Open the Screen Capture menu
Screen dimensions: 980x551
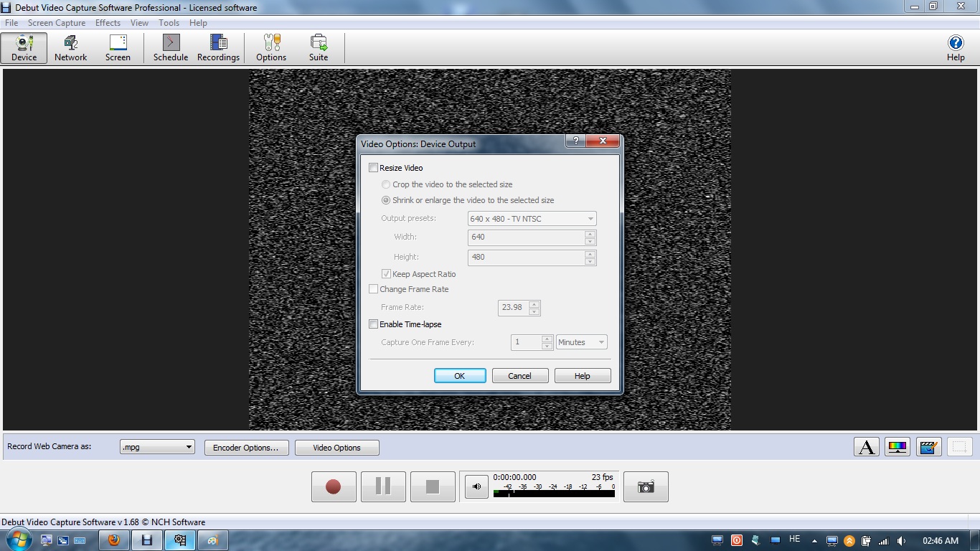(x=57, y=23)
